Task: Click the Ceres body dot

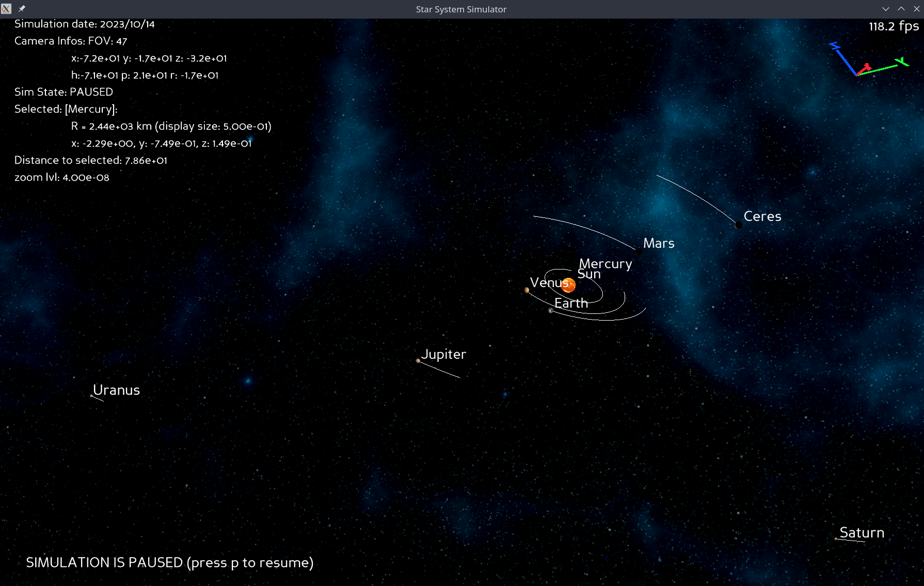Action: (x=739, y=225)
